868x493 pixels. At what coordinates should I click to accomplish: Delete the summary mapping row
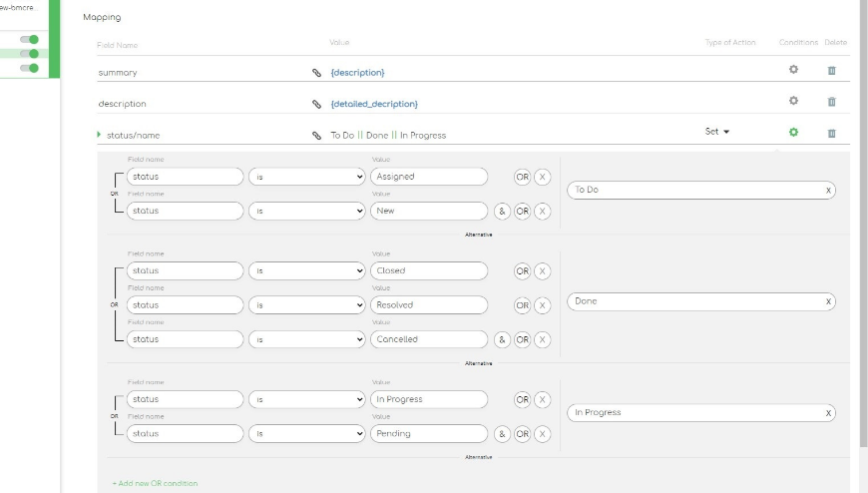tap(831, 71)
